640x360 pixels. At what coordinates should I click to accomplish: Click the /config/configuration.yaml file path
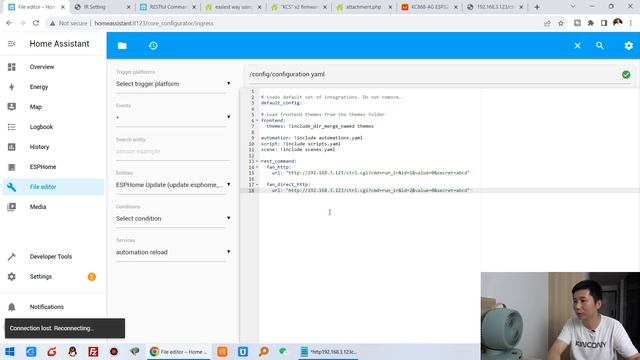point(287,74)
